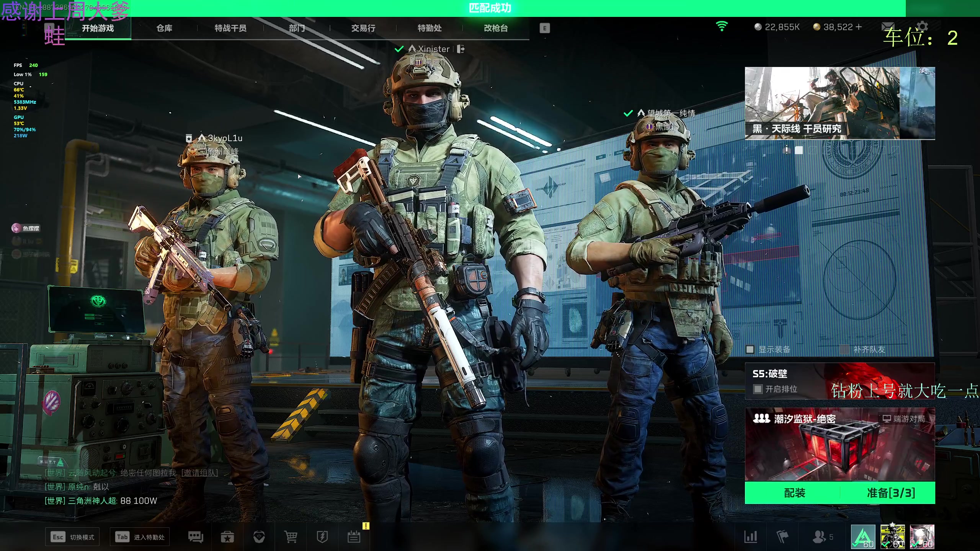Click the S5:破壁 season panel

point(840,381)
